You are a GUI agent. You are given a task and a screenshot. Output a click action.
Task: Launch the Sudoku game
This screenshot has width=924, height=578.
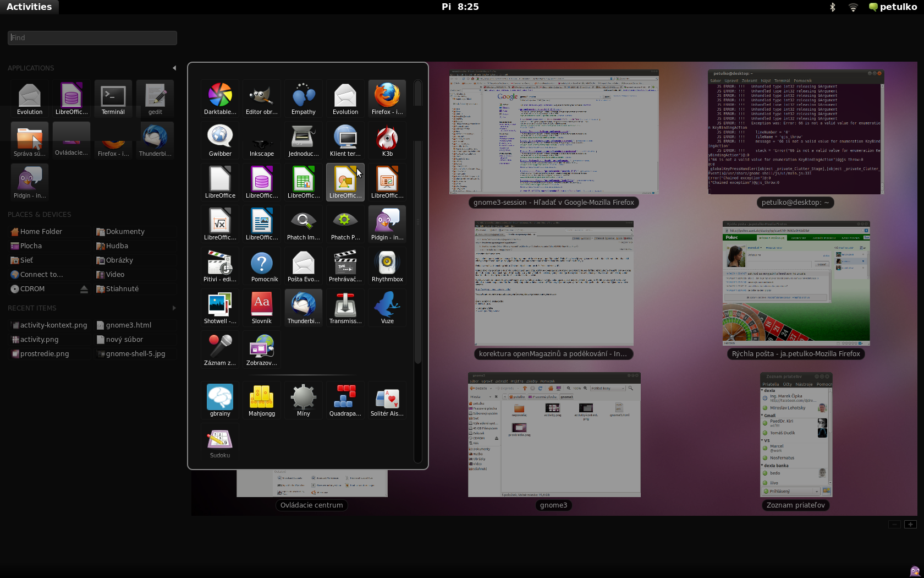220,441
